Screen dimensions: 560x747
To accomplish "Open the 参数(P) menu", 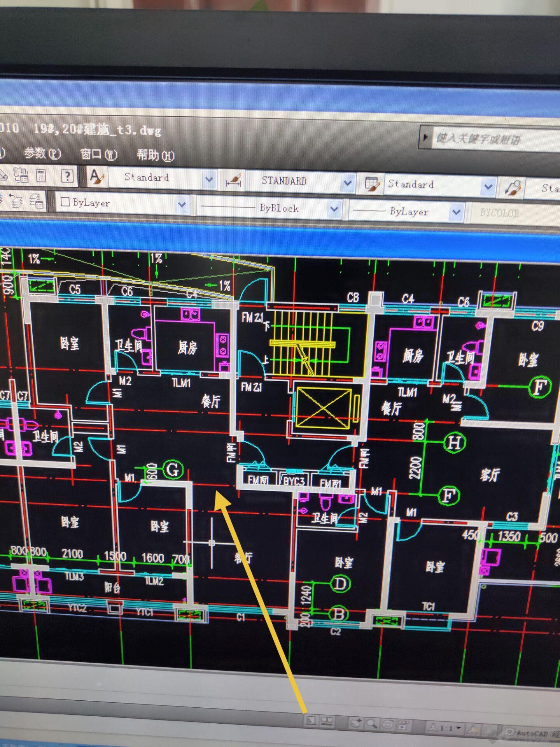I will pyautogui.click(x=42, y=153).
